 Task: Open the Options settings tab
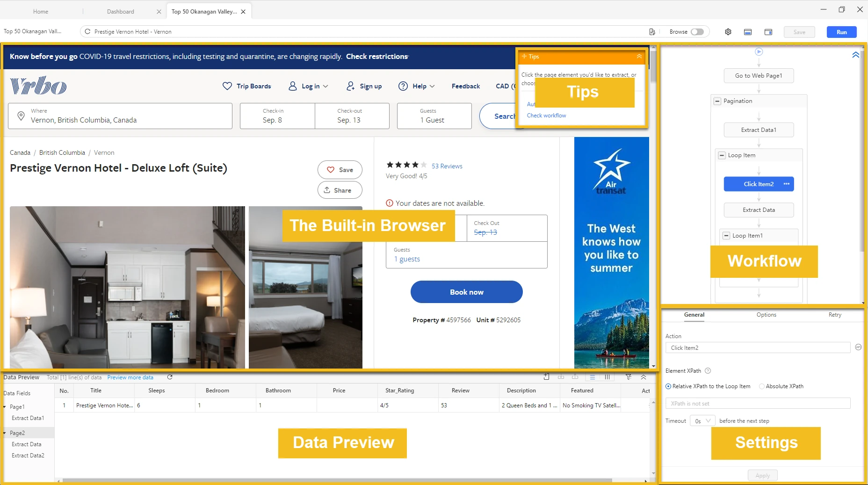pos(766,315)
